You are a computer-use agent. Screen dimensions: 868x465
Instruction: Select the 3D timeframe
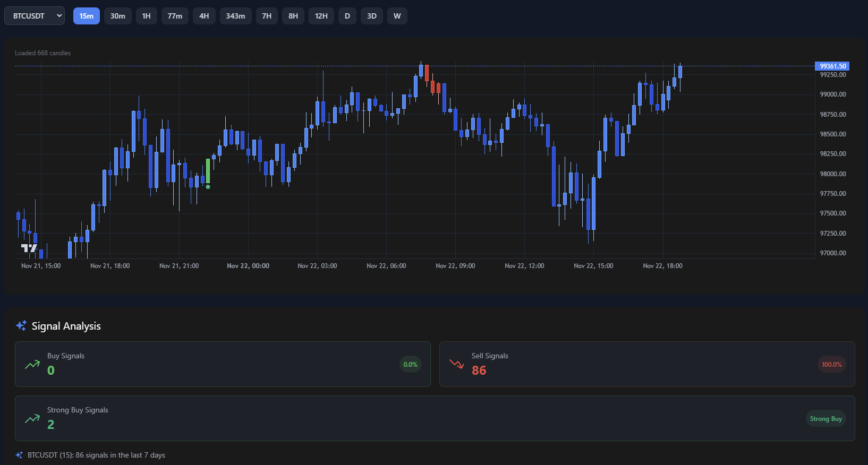[x=372, y=16]
